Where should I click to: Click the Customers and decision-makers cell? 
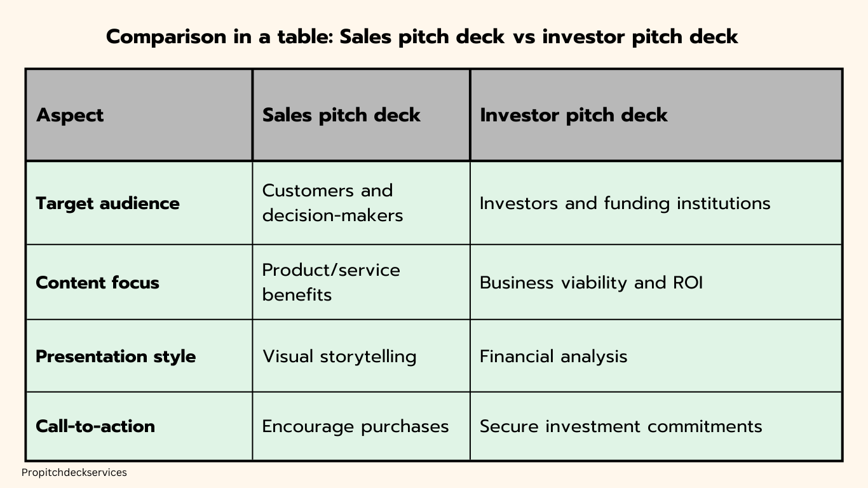332,203
